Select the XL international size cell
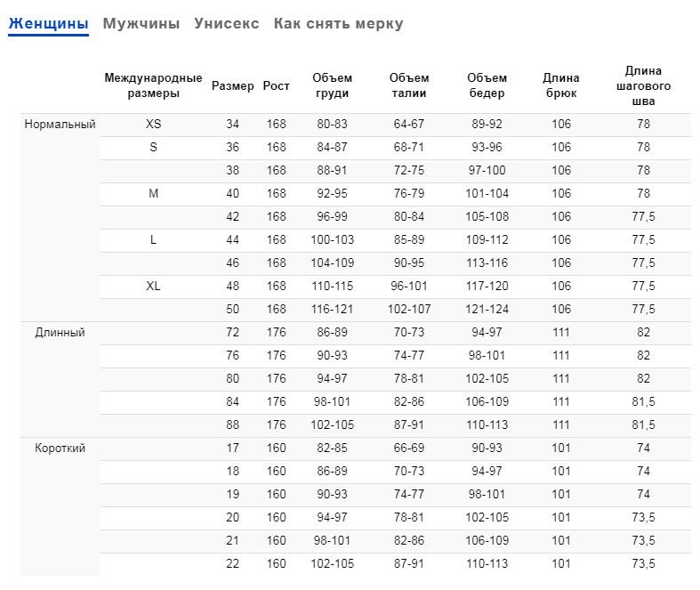 pos(153,287)
